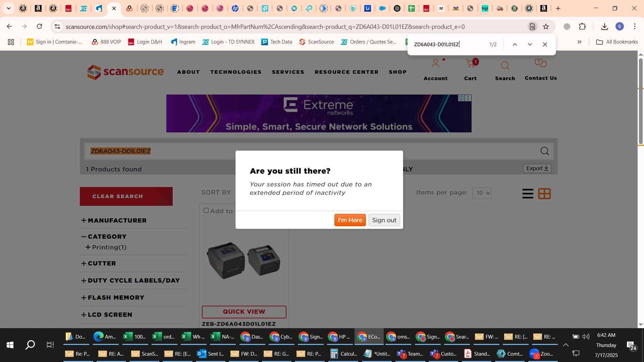Click the ScanSource logo
The image size is (644, 362).
[126, 72]
